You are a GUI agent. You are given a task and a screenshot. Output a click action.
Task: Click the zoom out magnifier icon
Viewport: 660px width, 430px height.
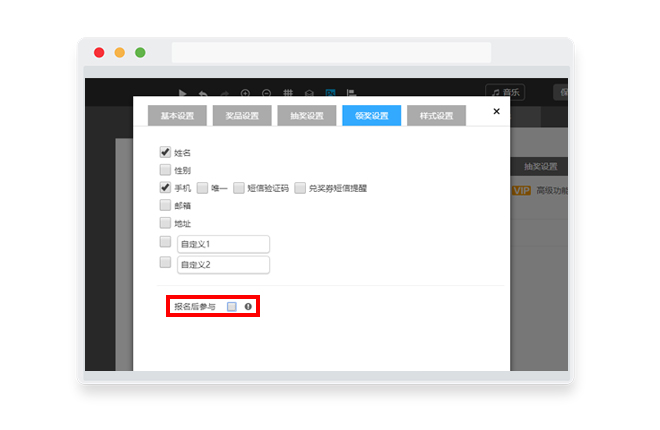pyautogui.click(x=266, y=93)
